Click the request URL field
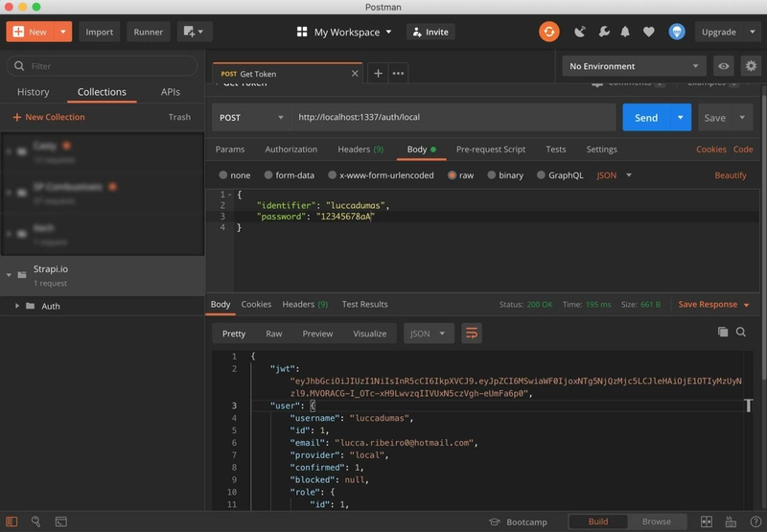The height and width of the screenshot is (532, 767). pyautogui.click(x=453, y=117)
